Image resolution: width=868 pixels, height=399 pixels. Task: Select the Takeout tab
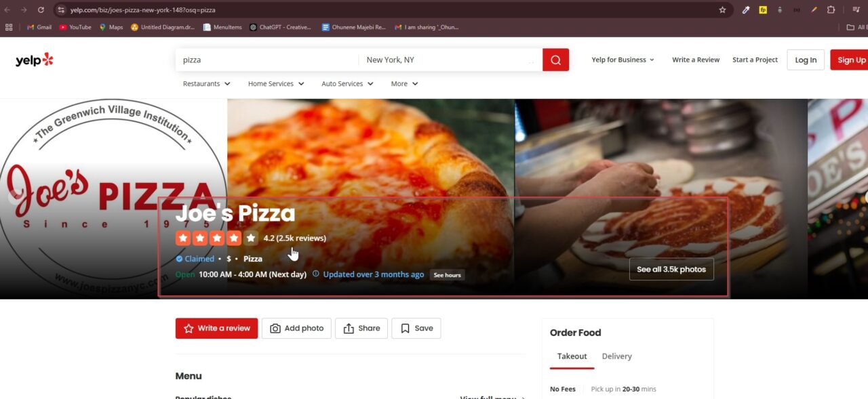(x=572, y=356)
